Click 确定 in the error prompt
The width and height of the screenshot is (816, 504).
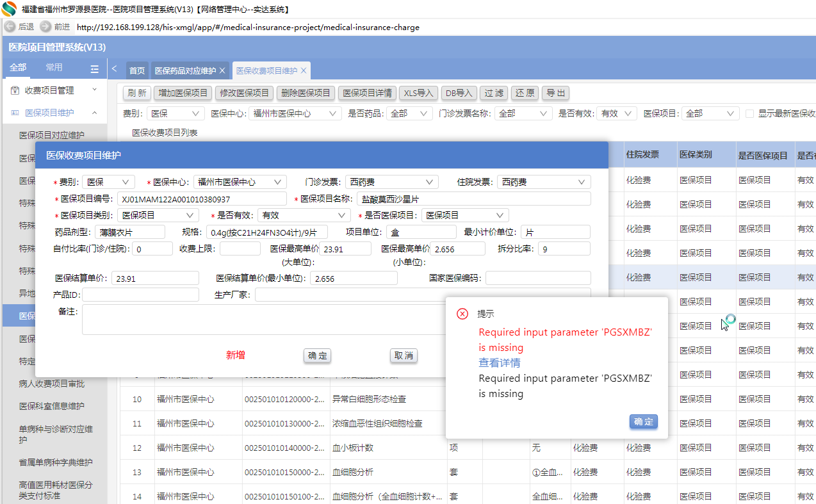pos(644,421)
